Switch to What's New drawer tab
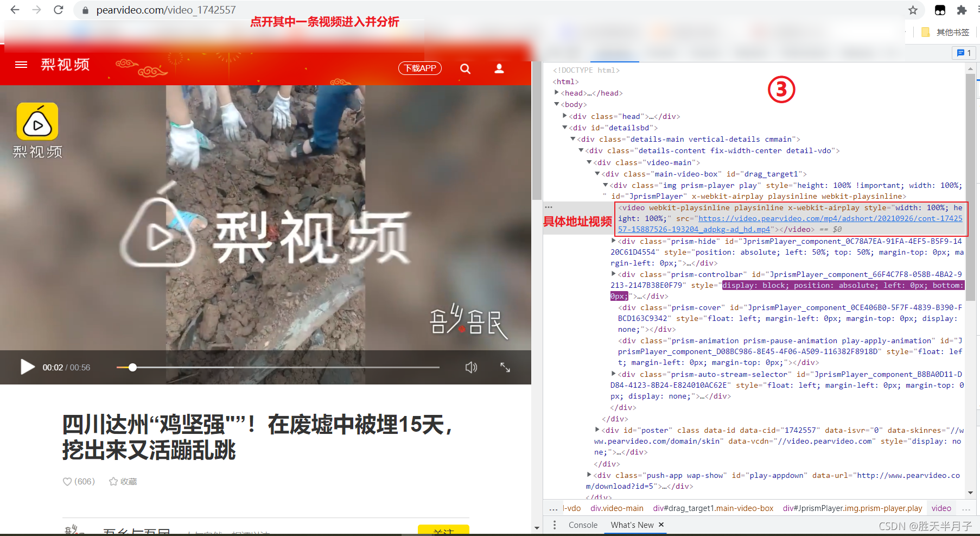The height and width of the screenshot is (536, 980). pos(632,525)
